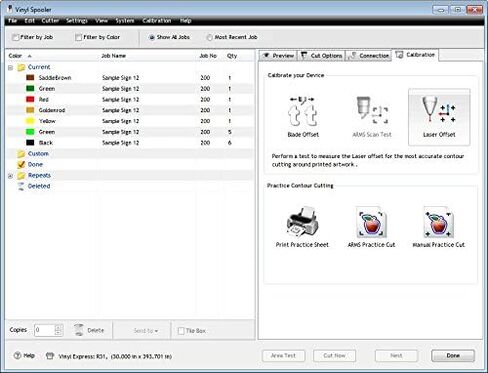Click Sample Sign 12 in Black row
Viewport: 488px width, 373px height.
click(120, 143)
